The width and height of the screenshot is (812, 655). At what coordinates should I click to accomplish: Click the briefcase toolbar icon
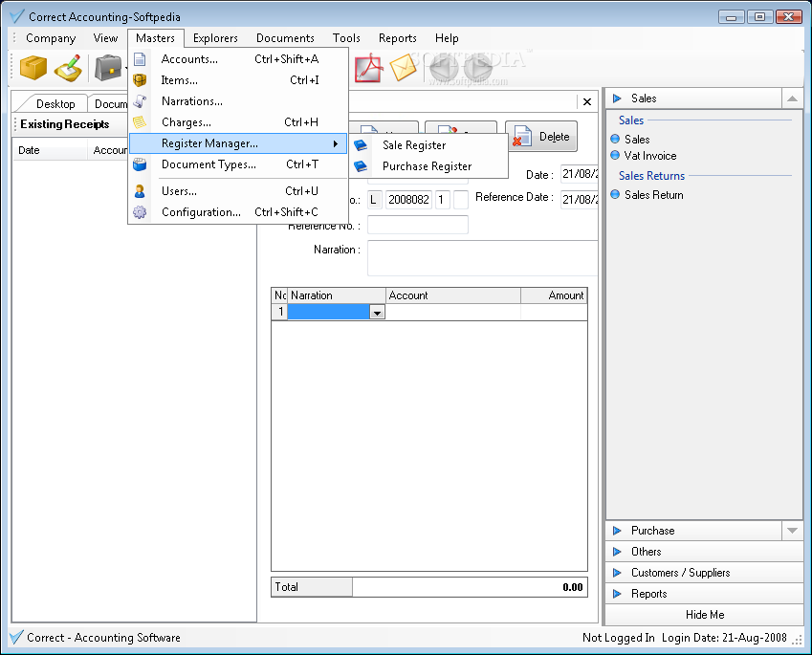click(x=108, y=68)
